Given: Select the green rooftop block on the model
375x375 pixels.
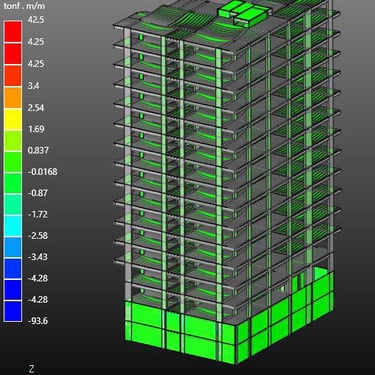Looking at the screenshot, I should [245, 13].
